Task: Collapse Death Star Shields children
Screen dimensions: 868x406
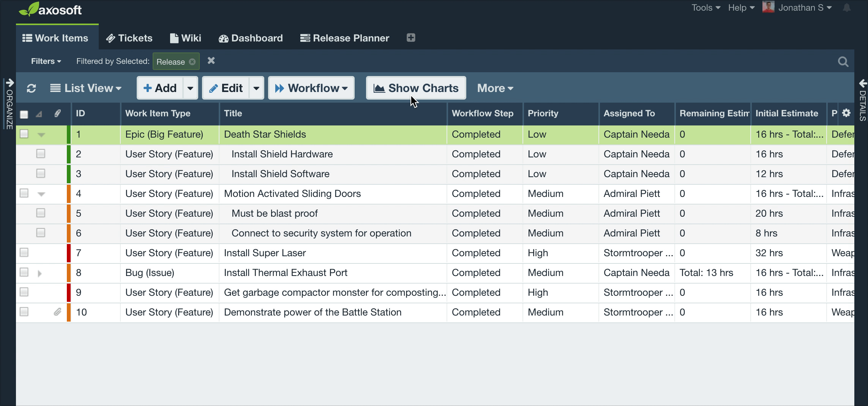Action: [41, 135]
